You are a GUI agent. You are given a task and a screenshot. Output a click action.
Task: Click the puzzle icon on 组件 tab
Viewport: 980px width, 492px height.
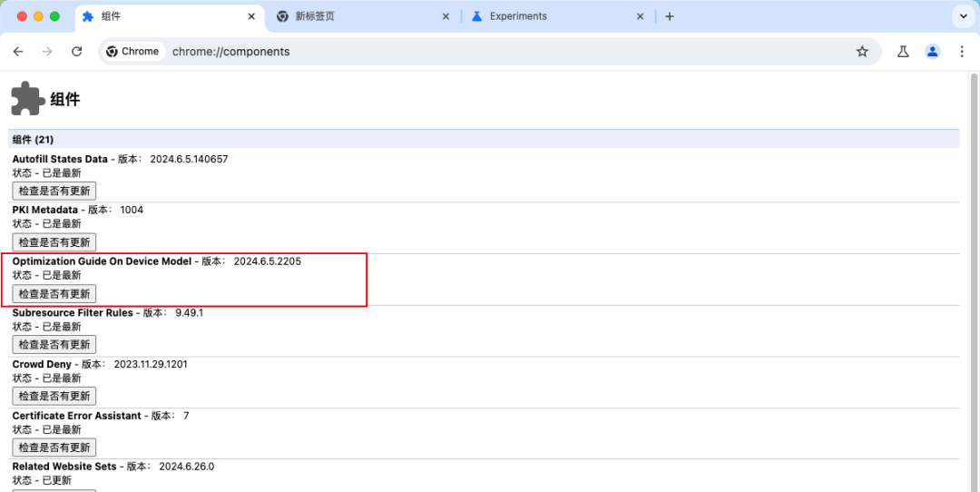(x=88, y=16)
